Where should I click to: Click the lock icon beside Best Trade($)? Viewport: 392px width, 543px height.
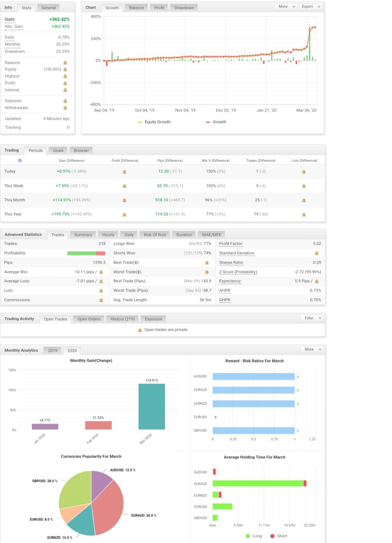pos(207,263)
